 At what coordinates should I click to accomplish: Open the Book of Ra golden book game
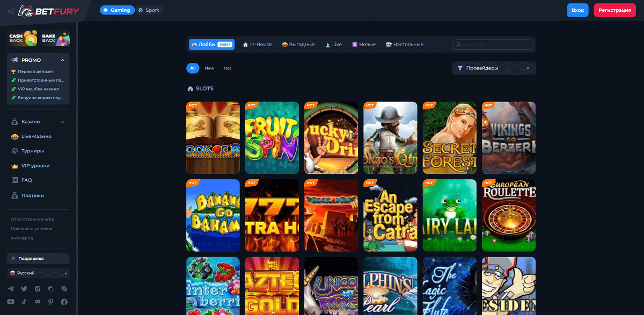pos(213,138)
